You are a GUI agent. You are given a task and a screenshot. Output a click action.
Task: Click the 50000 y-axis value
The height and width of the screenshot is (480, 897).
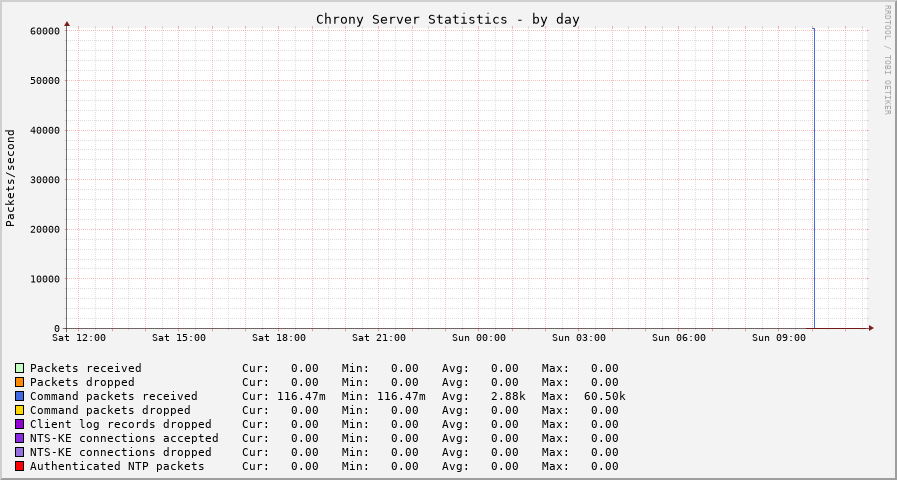pos(45,81)
